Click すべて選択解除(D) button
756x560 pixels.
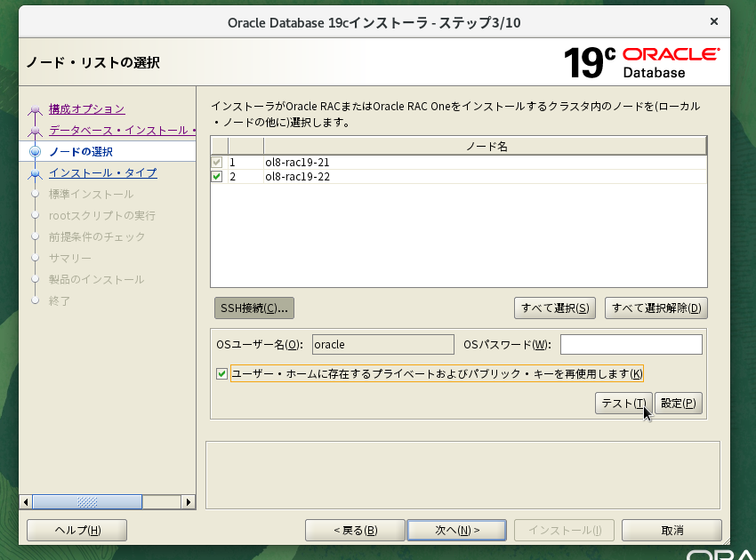(656, 308)
